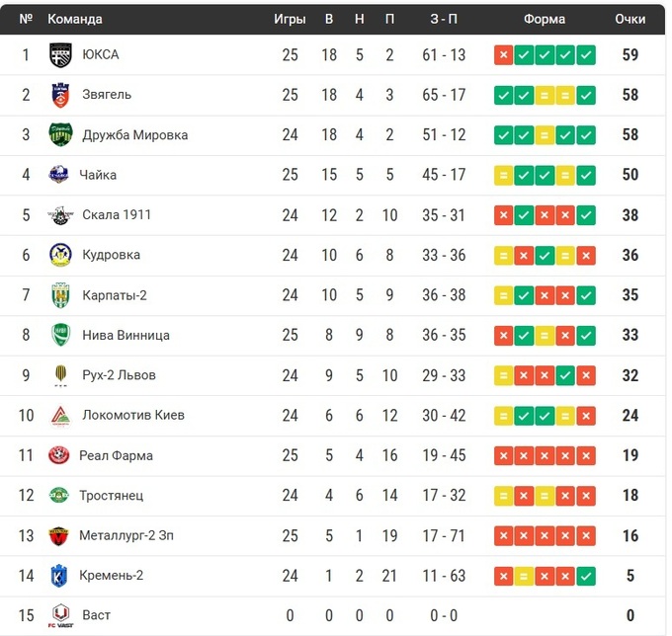This screenshot has width=672, height=636.
Task: Click Чайка's first yellow draw form badge
Action: (x=503, y=175)
